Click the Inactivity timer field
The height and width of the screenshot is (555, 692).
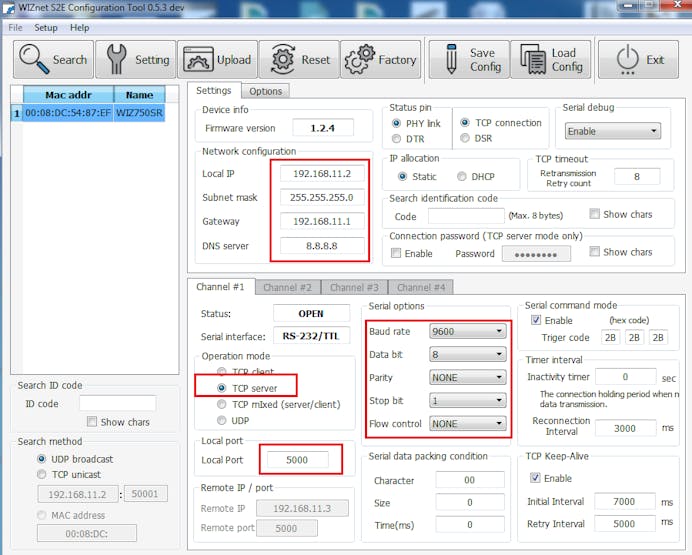[x=625, y=377]
